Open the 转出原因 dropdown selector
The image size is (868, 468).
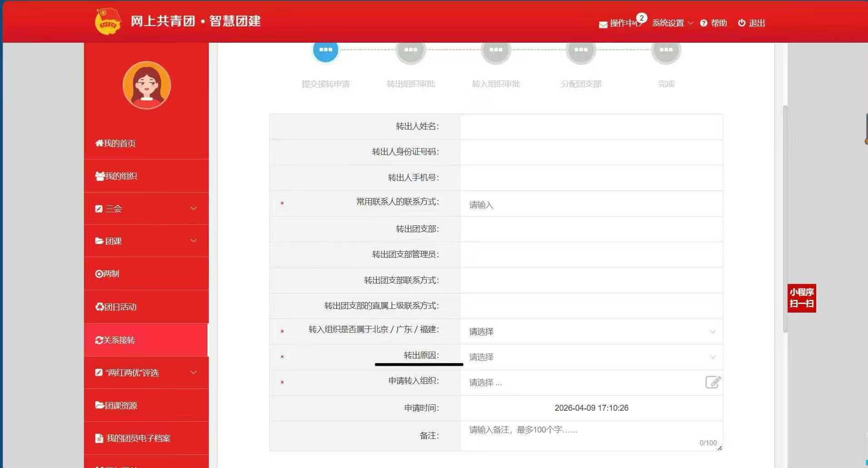tap(591, 357)
